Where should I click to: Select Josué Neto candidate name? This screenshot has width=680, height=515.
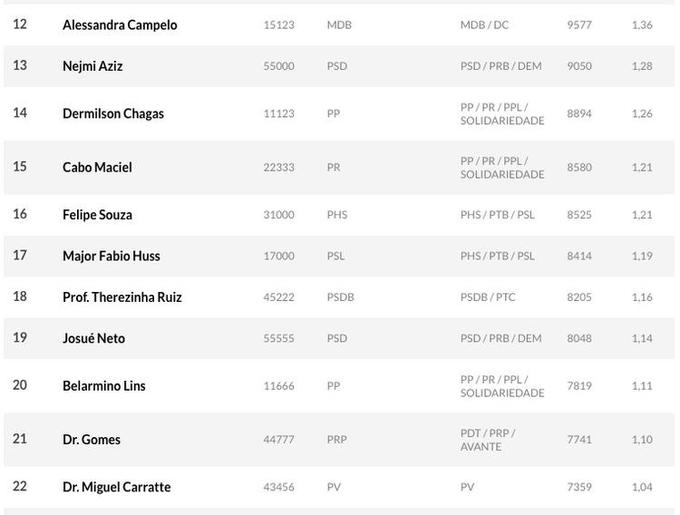pos(93,338)
